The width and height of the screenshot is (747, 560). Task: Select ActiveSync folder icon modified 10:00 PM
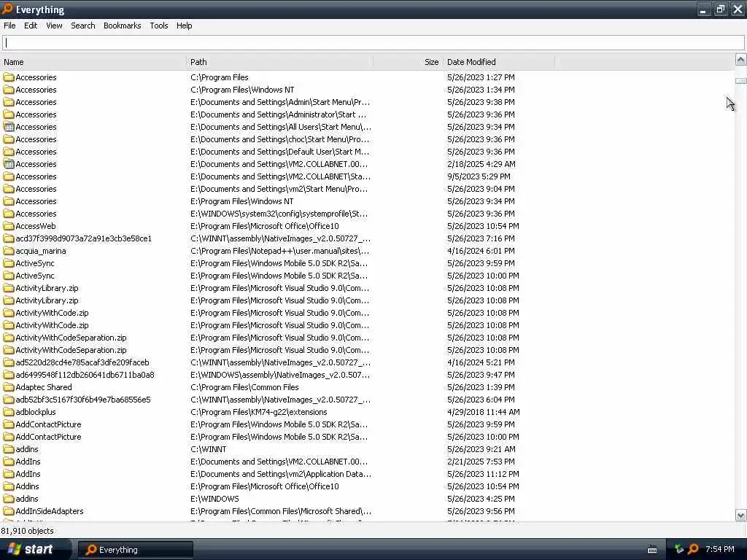(9, 275)
